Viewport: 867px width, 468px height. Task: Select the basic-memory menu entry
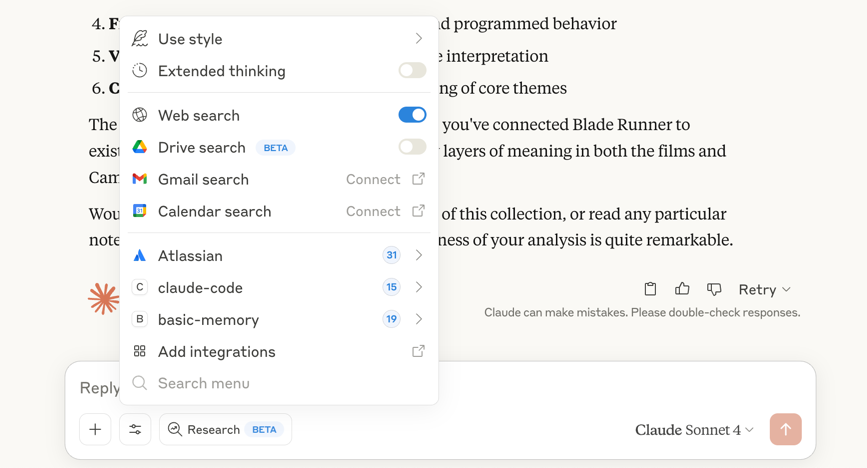(279, 320)
